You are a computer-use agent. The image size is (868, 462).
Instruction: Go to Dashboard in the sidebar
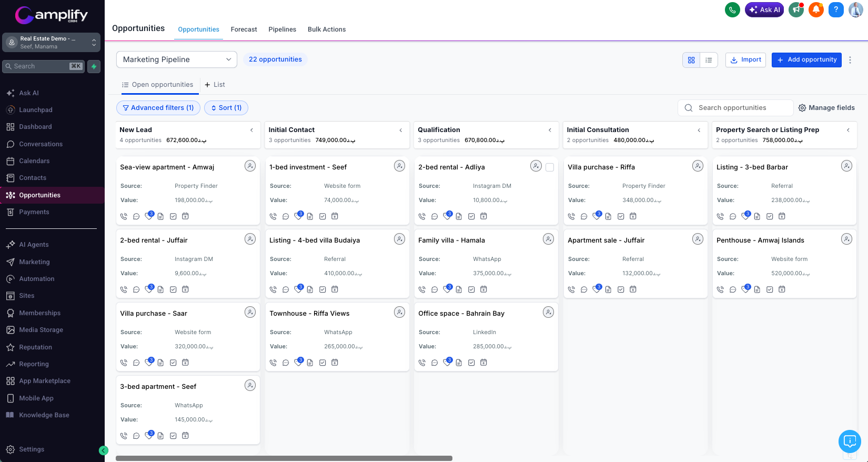point(35,127)
